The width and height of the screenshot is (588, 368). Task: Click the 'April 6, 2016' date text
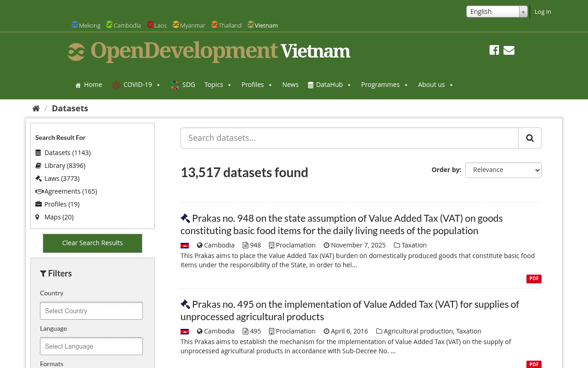[349, 331]
